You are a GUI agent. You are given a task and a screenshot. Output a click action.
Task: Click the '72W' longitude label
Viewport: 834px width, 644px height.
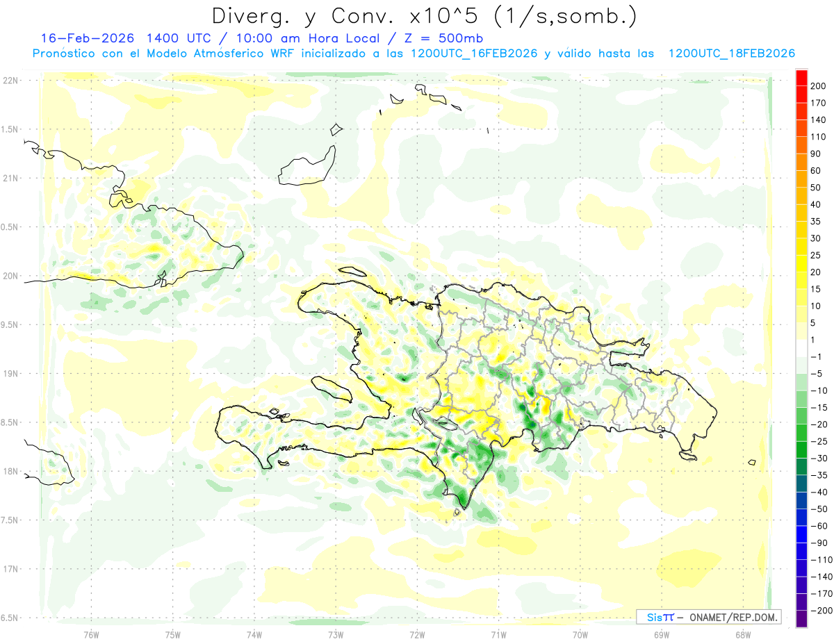click(x=417, y=634)
